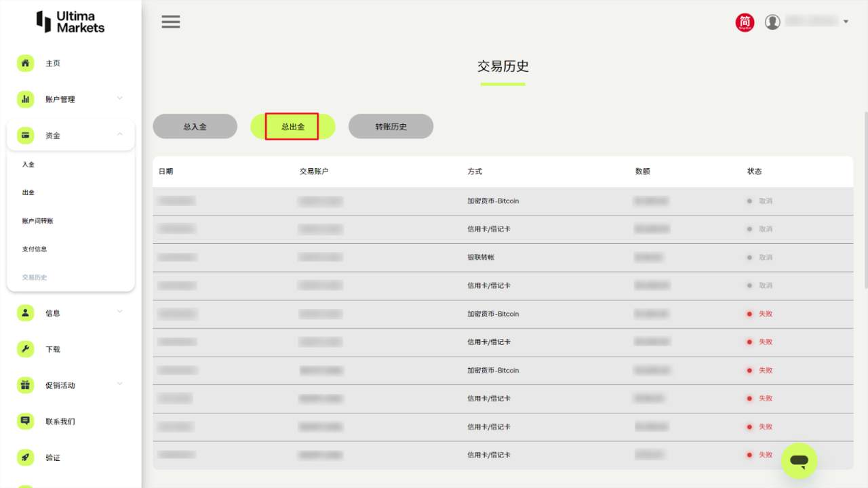This screenshot has width=868, height=488.
Task: Click the 总出金 button
Action: coord(292,126)
